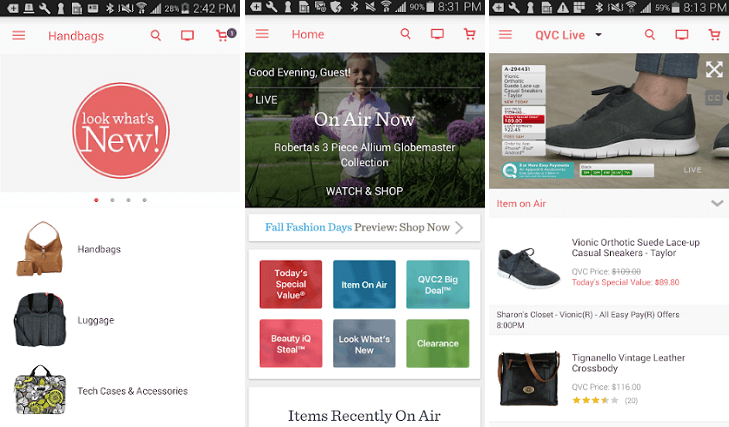Tap WATCH & SHOP link
Screen dimensions: 729x427
click(364, 191)
